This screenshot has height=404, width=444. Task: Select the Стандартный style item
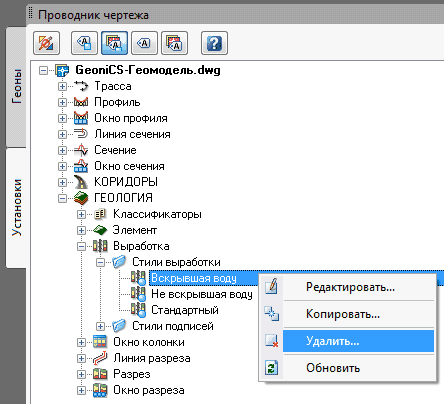tap(185, 310)
